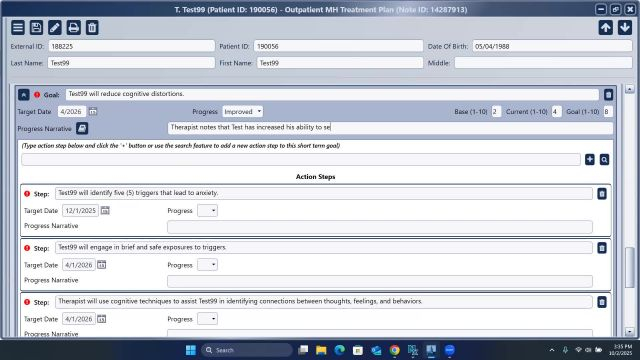Image resolution: width=640 pixels, height=360 pixels.
Task: Search action steps with magnifier button
Action: tap(604, 160)
